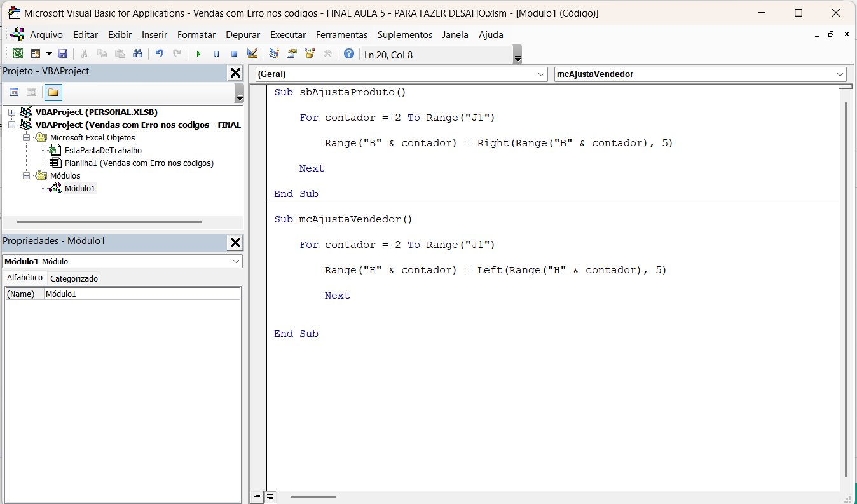Open the Properties Window toolbar icon
Screen dimensions: 857x504
[292, 54]
